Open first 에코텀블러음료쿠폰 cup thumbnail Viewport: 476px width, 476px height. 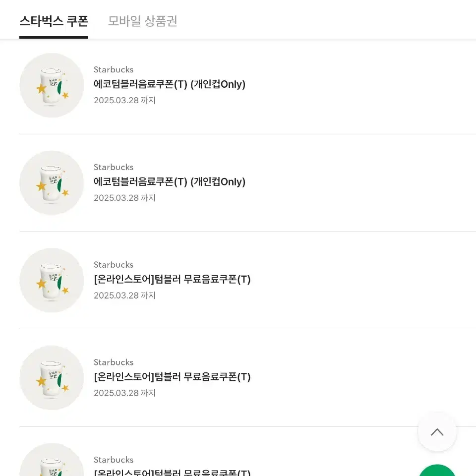click(52, 85)
